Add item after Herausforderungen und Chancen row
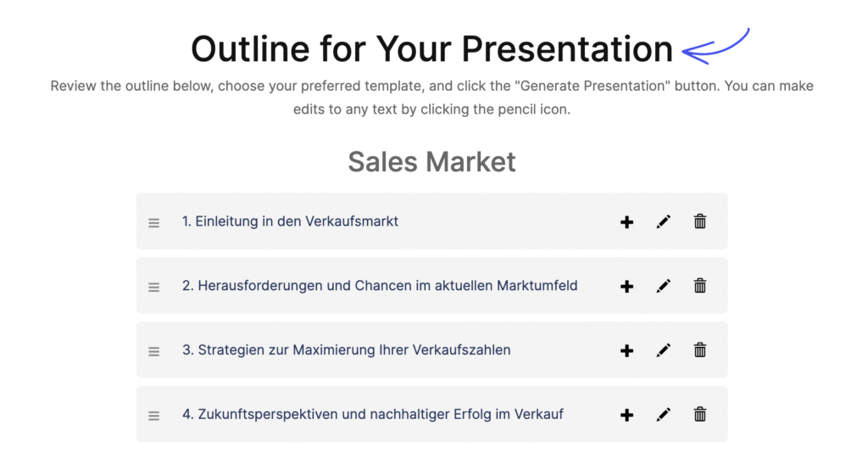The width and height of the screenshot is (868, 453). 626,287
